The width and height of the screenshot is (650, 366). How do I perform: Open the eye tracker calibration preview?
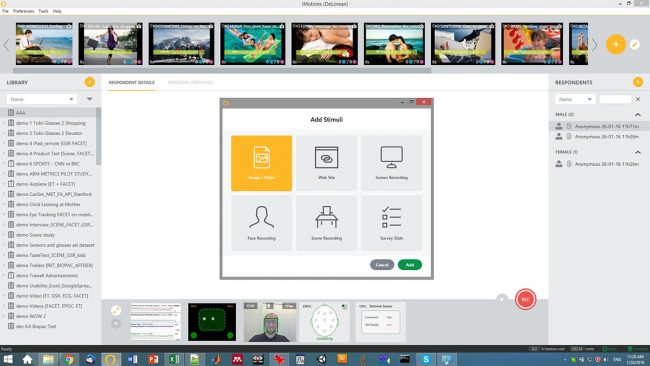click(x=212, y=322)
